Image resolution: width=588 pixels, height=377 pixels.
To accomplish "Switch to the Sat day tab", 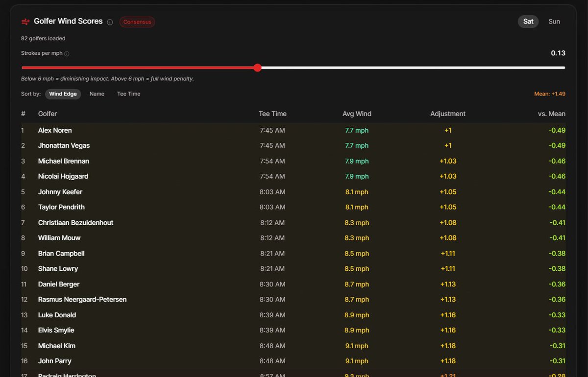I will [528, 22].
